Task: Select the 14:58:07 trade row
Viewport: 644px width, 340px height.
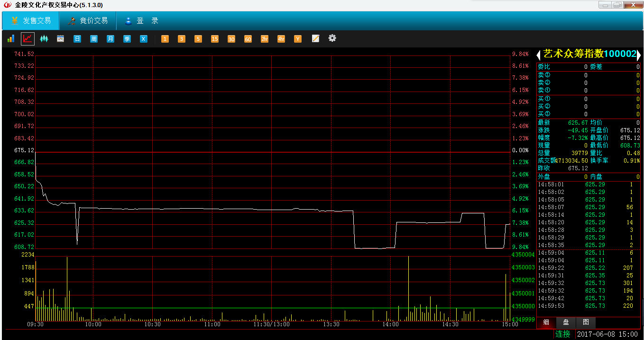Action: pyautogui.click(x=589, y=207)
